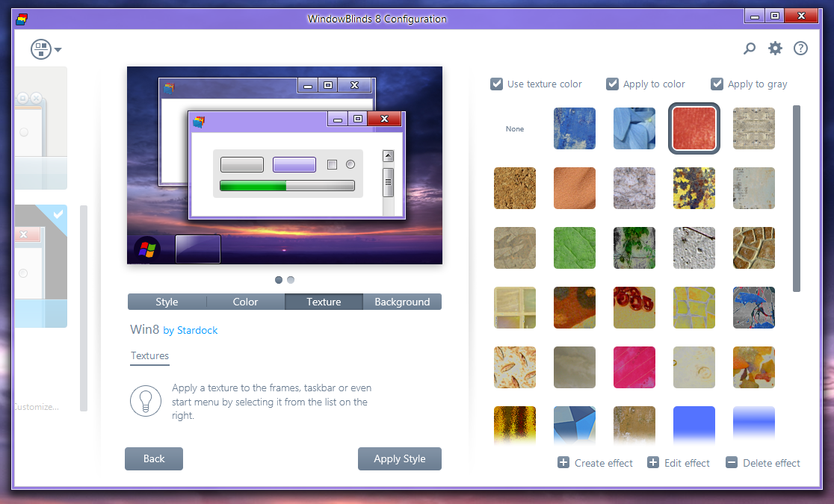The height and width of the screenshot is (504, 834).
Task: Choose the orange sand texture
Action: point(575,188)
